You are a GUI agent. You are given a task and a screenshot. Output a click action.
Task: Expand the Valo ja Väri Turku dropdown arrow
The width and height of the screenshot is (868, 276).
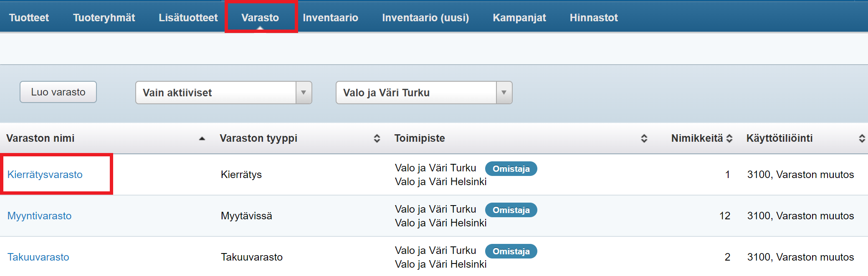[x=504, y=93]
